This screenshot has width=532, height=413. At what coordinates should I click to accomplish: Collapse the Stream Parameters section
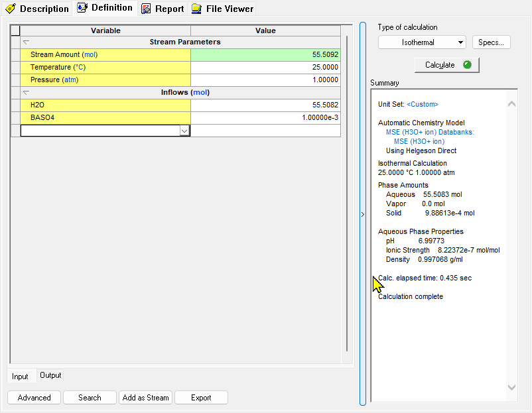(26, 42)
